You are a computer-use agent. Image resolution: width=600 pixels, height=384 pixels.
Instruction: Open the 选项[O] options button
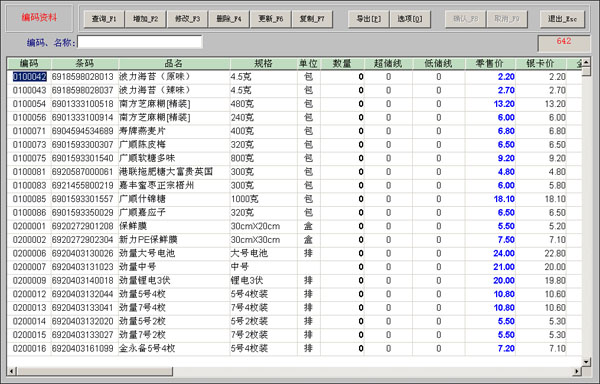pyautogui.click(x=410, y=19)
